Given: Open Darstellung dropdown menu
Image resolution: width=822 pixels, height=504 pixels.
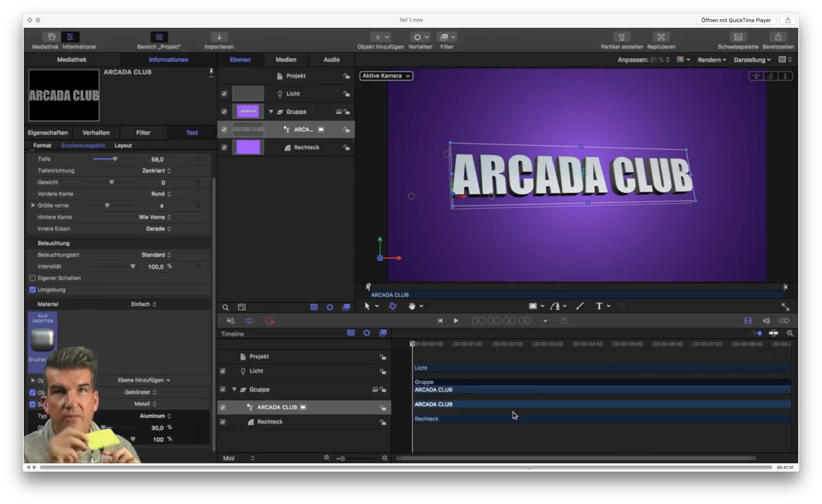Looking at the screenshot, I should pos(752,60).
